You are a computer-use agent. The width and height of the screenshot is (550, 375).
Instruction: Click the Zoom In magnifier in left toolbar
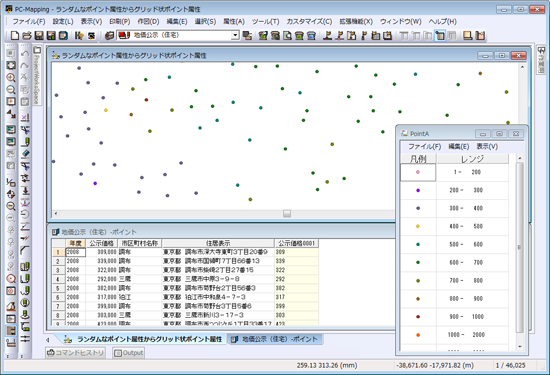[x=11, y=78]
